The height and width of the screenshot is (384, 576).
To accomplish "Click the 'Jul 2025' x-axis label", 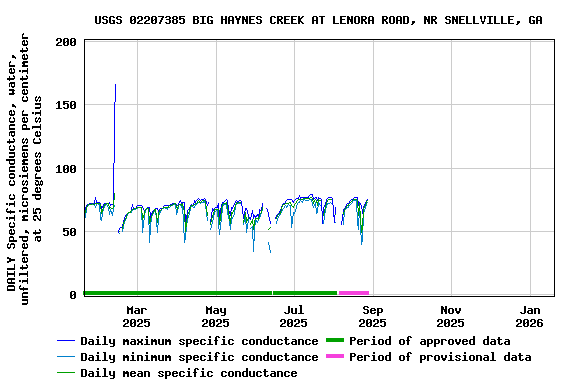I will pos(294,316).
